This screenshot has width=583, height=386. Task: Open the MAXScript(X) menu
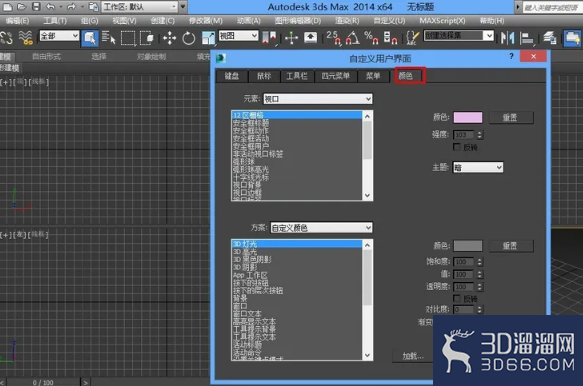click(442, 21)
